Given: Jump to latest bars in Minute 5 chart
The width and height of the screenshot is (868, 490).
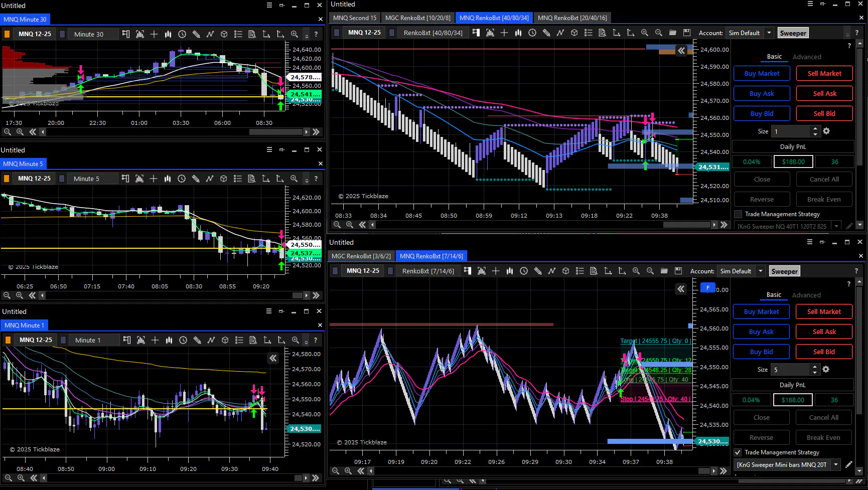Looking at the screenshot, I should [x=316, y=295].
